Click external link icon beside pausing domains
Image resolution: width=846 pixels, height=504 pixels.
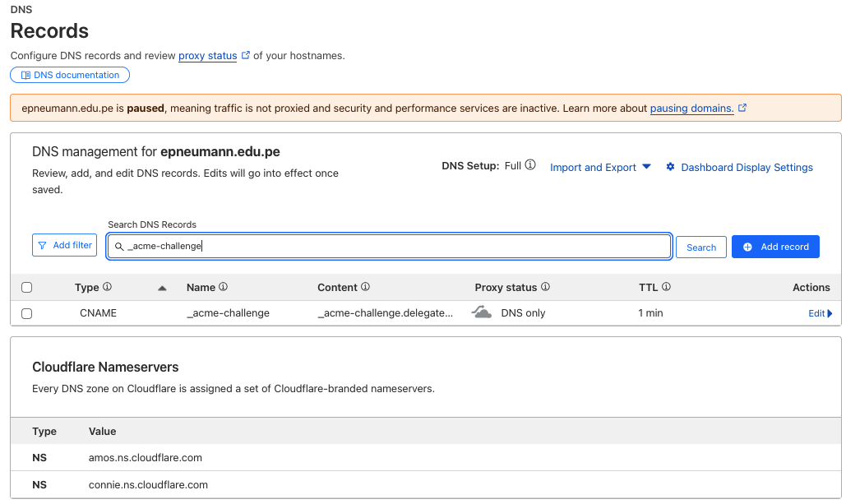click(742, 108)
